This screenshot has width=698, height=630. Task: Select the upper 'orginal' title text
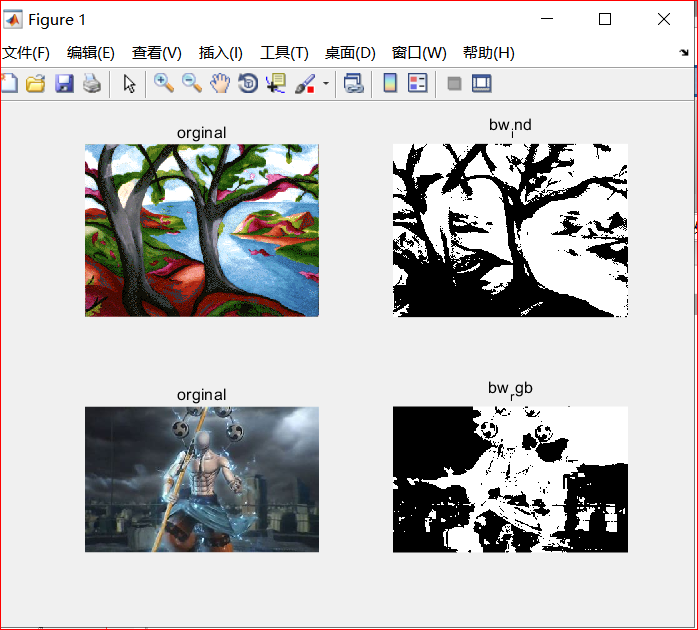coord(202,133)
